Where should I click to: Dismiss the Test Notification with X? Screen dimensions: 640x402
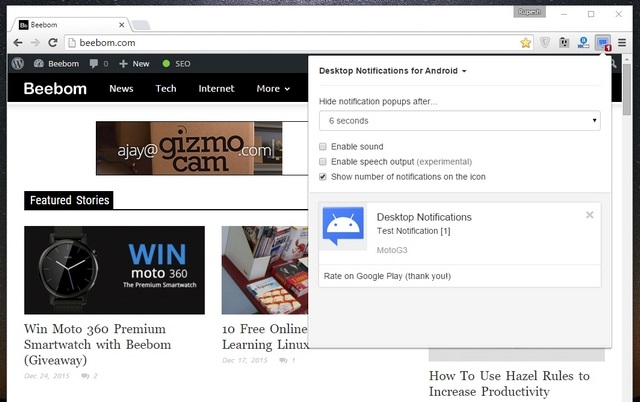(589, 215)
